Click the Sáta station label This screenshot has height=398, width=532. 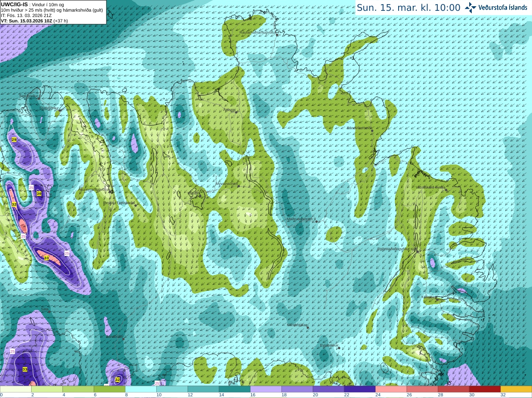[x=44, y=309]
